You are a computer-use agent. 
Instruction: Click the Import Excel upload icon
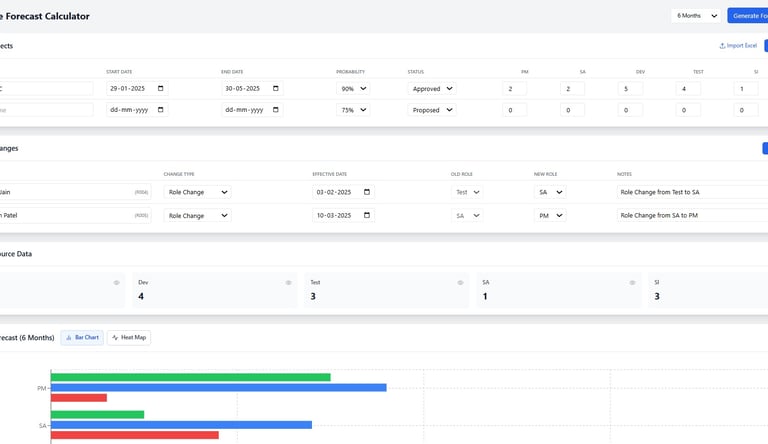[x=722, y=46]
